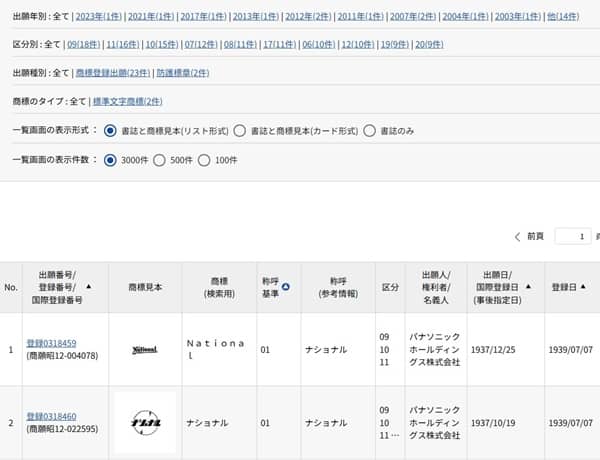Filter by 2012年(2件) application year
Viewport: 600px width, 460px height.
[308, 16]
